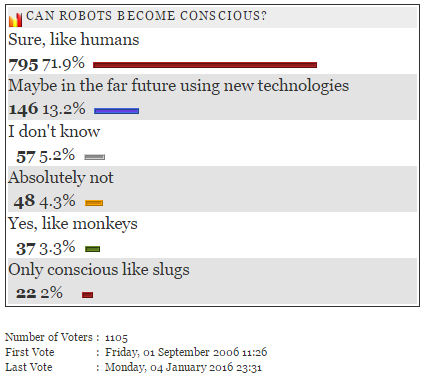This screenshot has width=423, height=380.
Task: Click the orange 4.3% result bar
Action: [94, 203]
